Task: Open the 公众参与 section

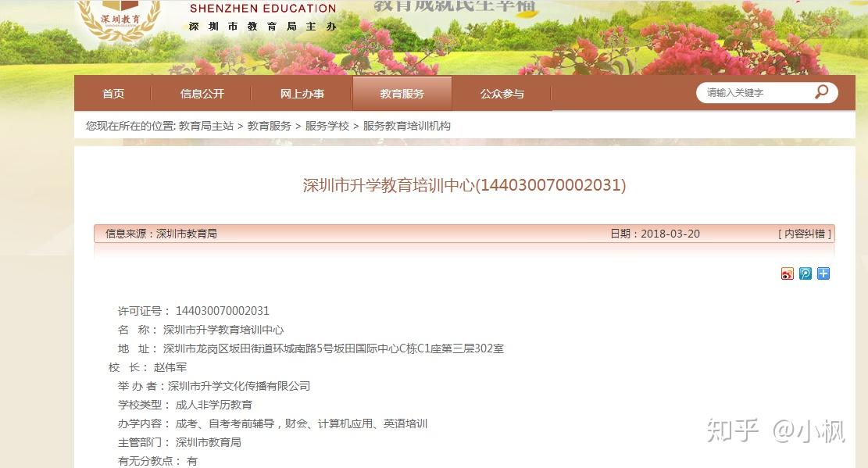Action: (x=502, y=94)
